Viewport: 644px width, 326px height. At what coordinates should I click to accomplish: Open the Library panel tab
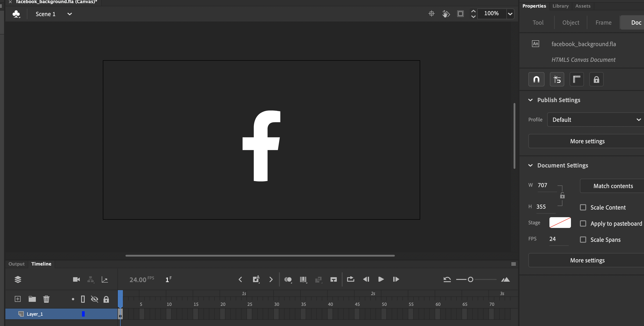click(x=560, y=6)
